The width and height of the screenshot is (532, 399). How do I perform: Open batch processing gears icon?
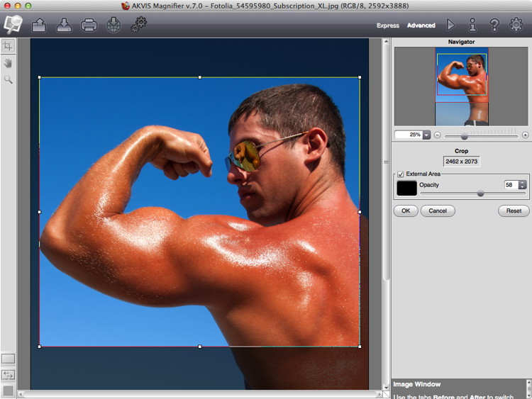(138, 25)
